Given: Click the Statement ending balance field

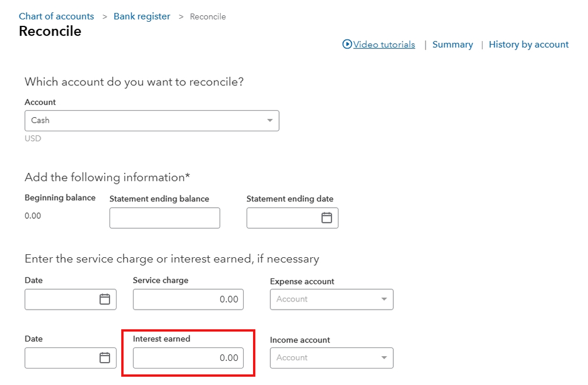Looking at the screenshot, I should (x=165, y=218).
